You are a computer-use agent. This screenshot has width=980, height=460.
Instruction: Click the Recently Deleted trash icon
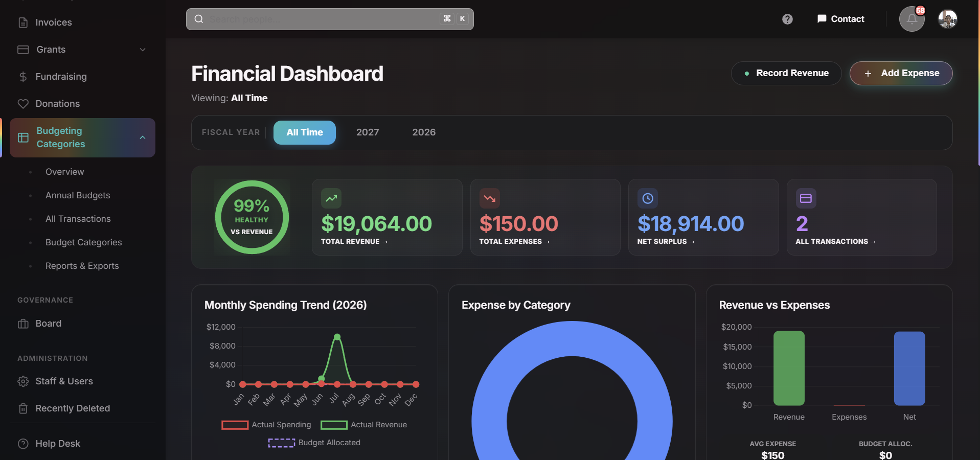pos(23,408)
